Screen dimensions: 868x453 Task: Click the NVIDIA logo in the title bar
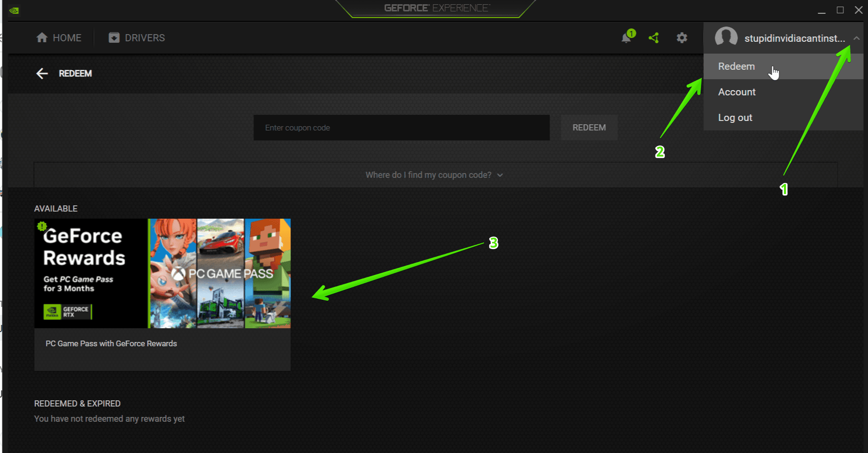coord(14,10)
